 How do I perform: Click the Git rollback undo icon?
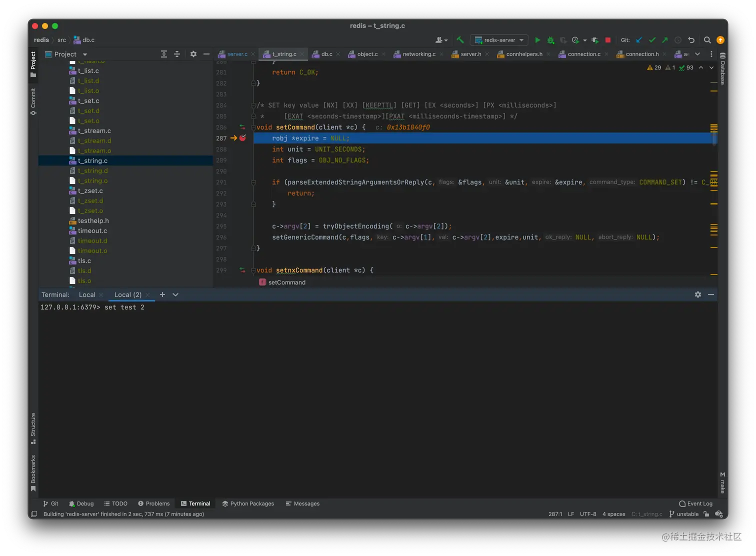(691, 40)
